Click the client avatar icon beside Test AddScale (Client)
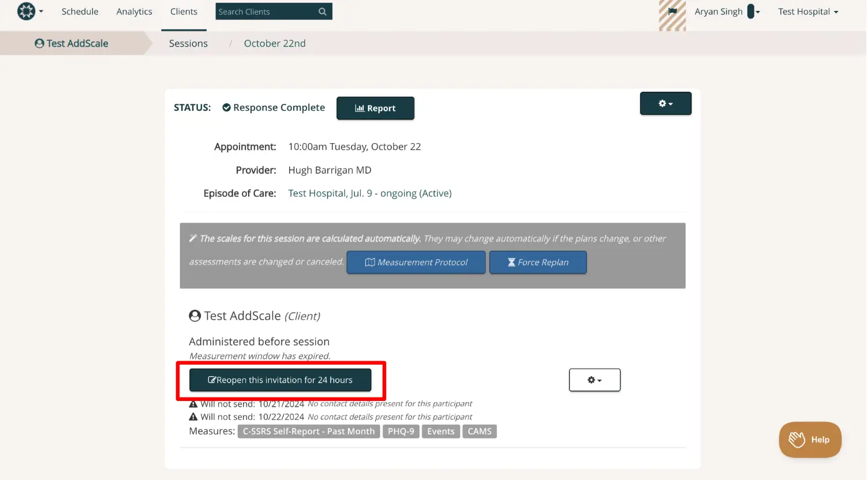 pos(194,316)
